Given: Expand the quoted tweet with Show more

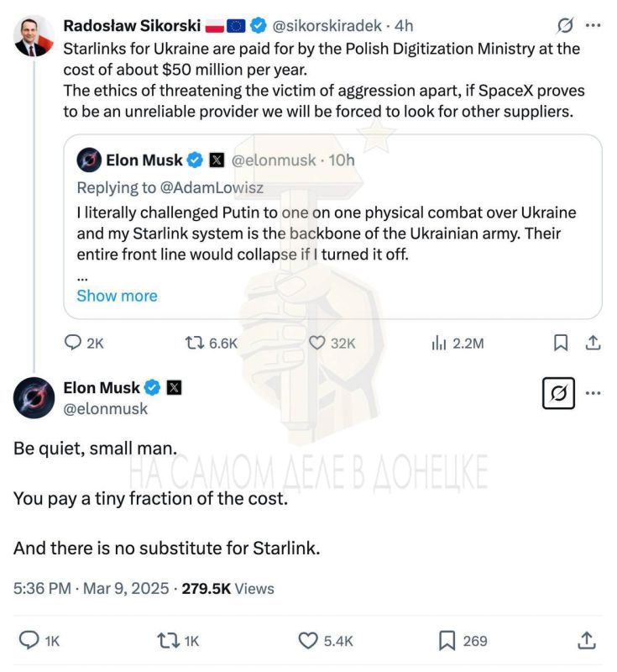Looking at the screenshot, I should tap(117, 296).
